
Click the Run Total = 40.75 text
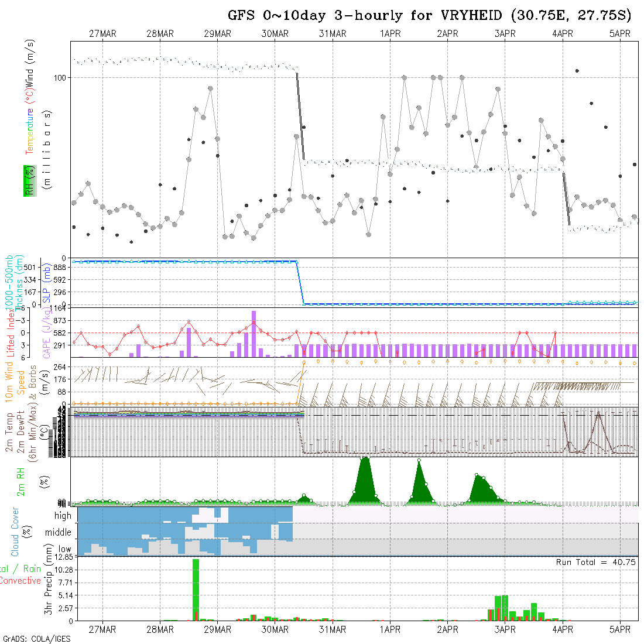pyautogui.click(x=596, y=562)
